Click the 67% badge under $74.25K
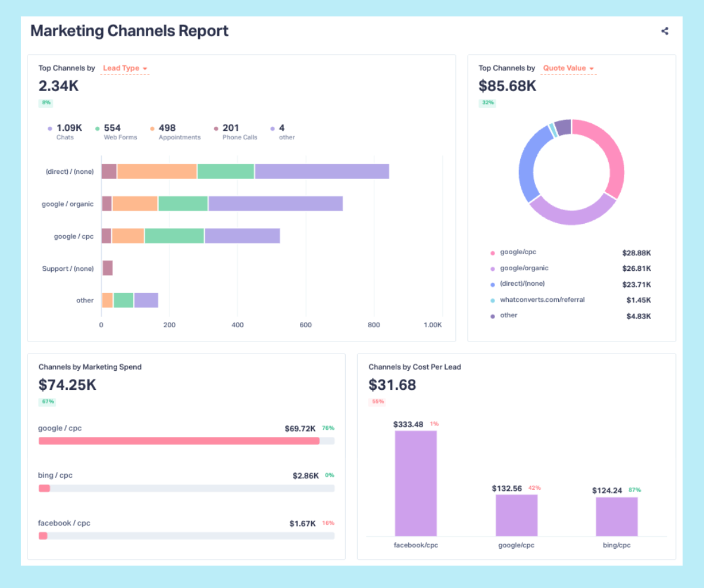The width and height of the screenshot is (704, 588). coord(48,402)
